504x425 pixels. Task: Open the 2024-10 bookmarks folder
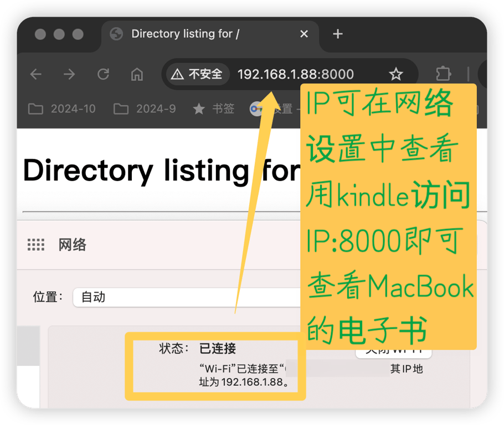tap(62, 109)
